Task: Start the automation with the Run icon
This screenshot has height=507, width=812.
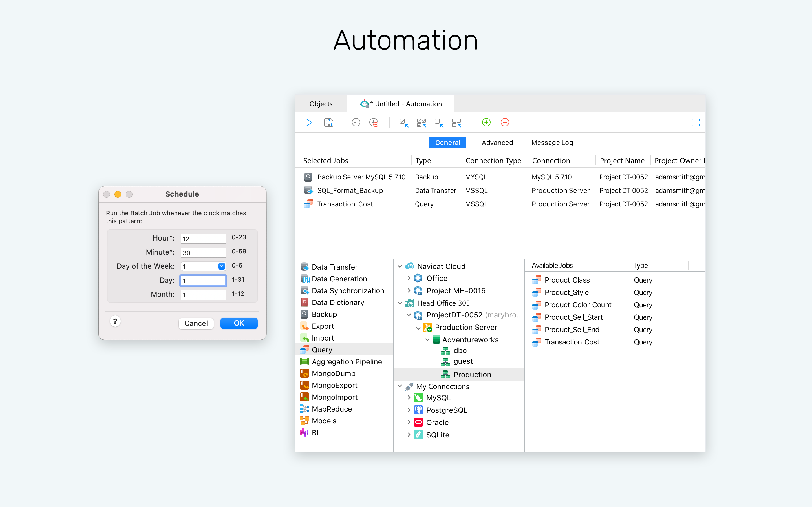Action: 308,123
